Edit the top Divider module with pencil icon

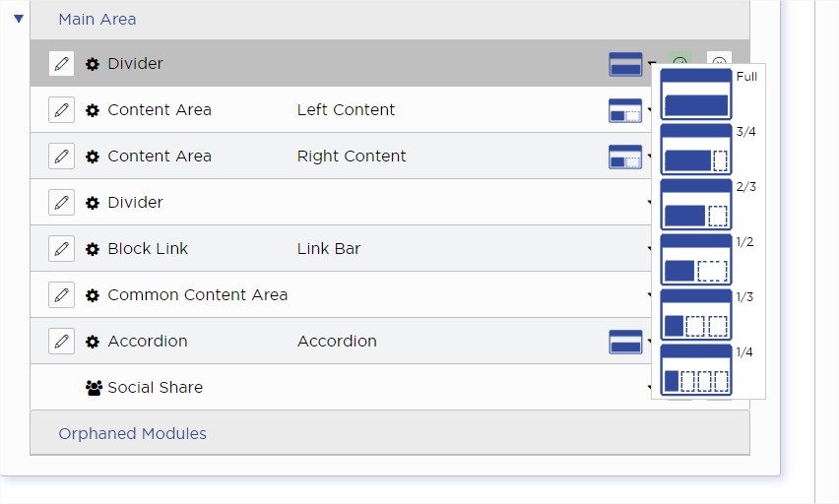click(x=61, y=64)
